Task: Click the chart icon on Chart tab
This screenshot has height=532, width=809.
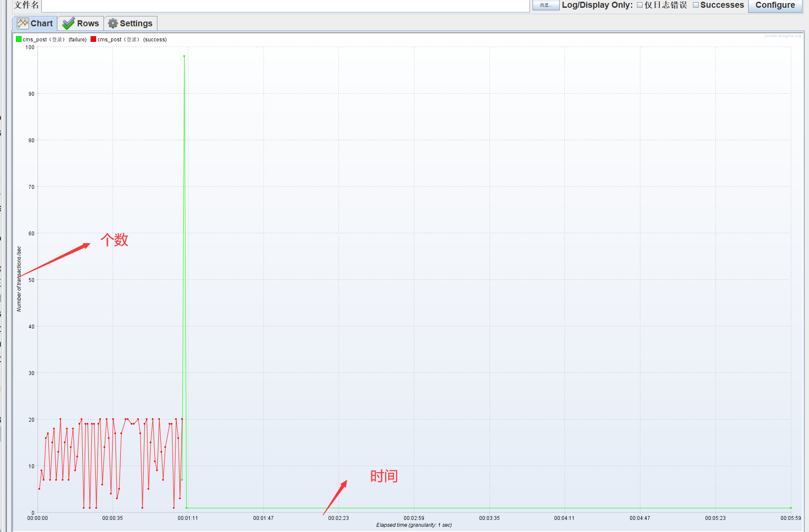Action: click(x=23, y=23)
